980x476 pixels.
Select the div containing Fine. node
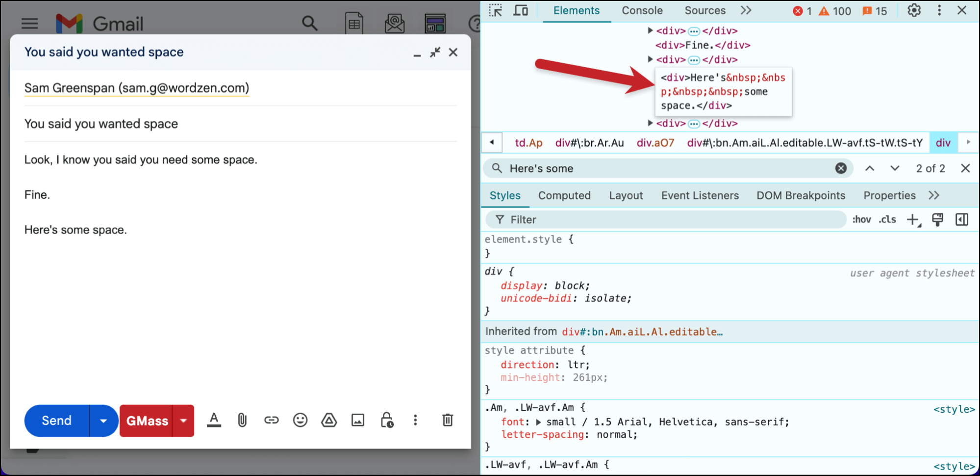point(703,45)
